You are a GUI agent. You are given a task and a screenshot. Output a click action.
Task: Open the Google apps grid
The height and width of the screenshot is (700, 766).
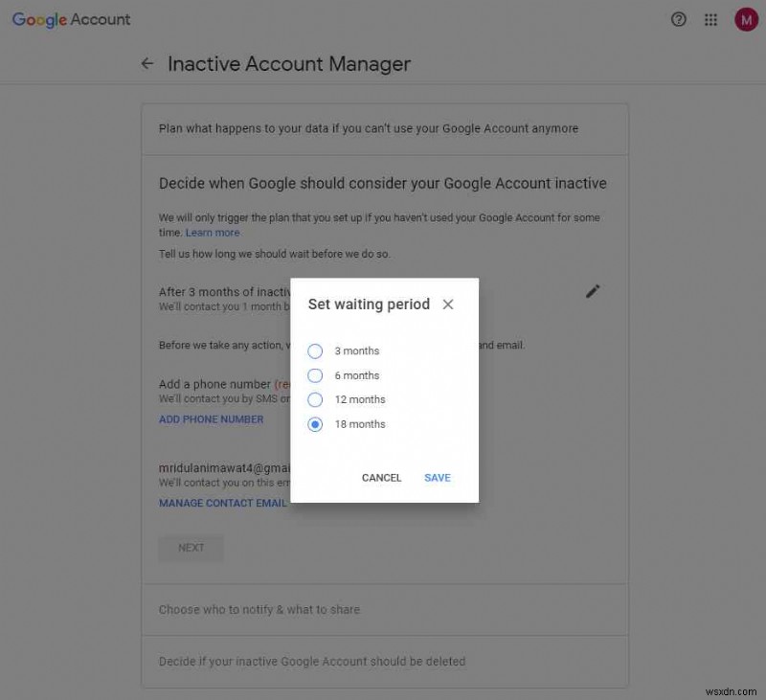710,19
